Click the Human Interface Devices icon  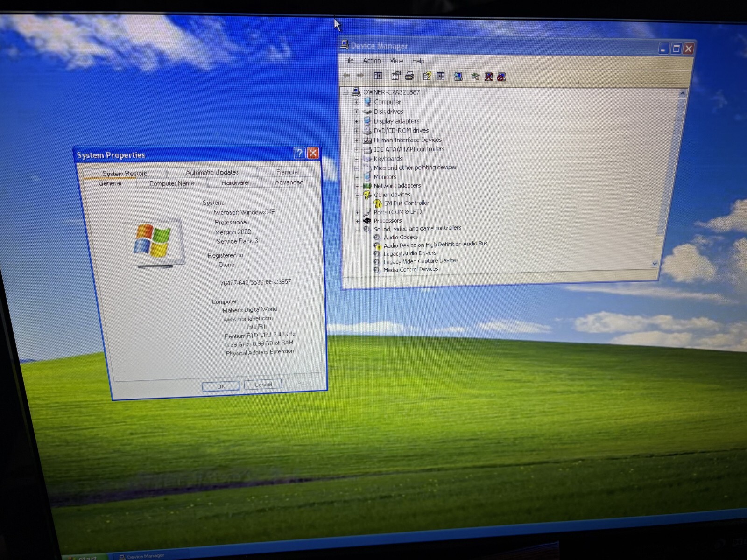click(x=367, y=140)
